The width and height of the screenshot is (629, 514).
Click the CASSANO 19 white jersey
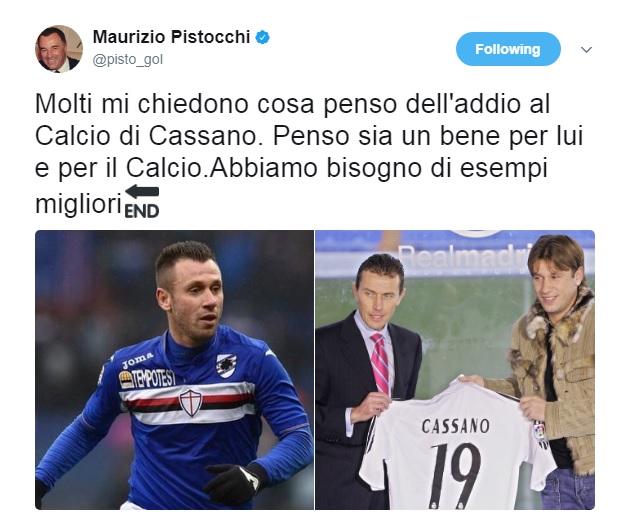point(456,447)
